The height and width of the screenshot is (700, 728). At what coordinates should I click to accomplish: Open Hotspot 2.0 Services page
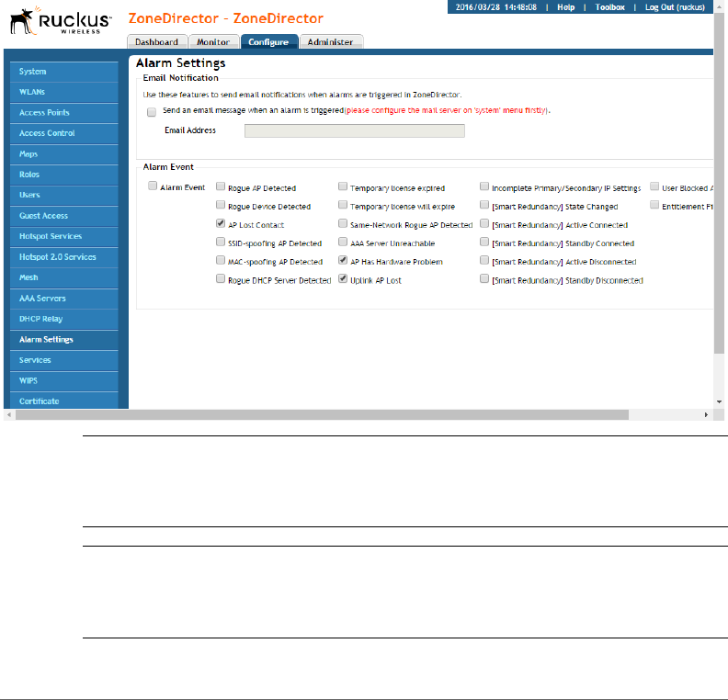(64, 257)
